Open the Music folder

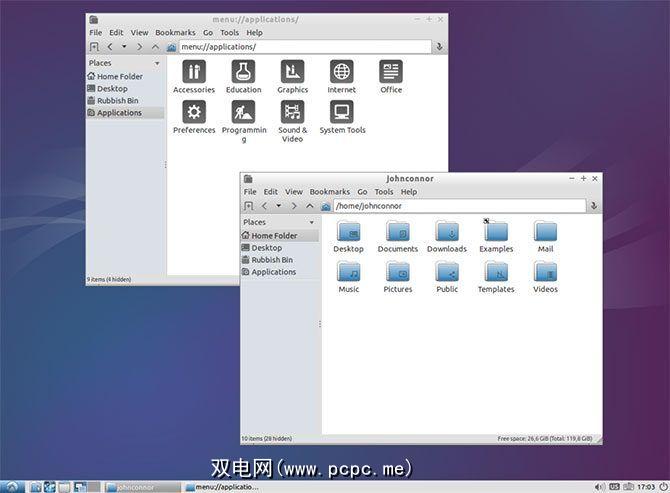point(348,272)
